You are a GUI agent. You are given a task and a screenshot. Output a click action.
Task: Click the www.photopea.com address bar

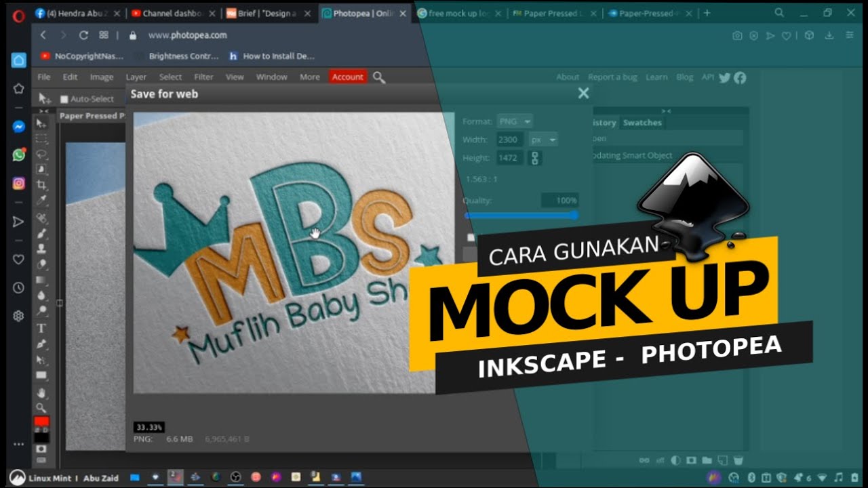coord(187,35)
